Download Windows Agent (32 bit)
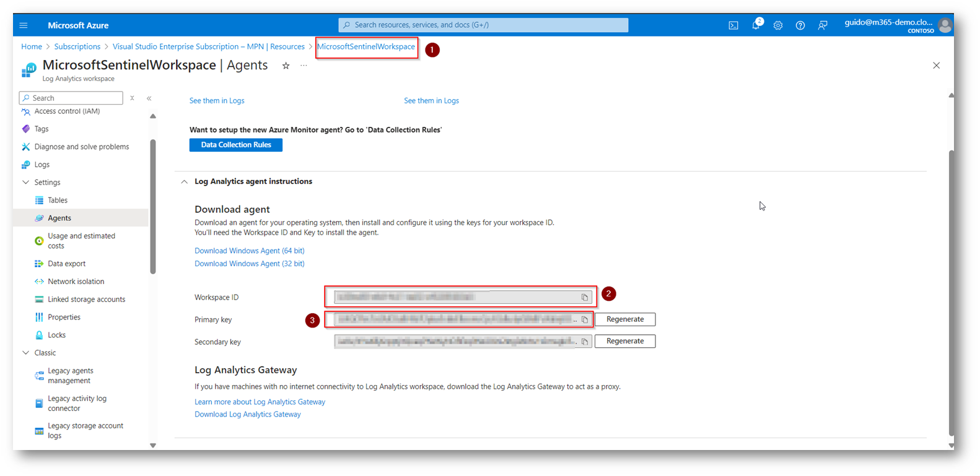Viewport: 980px width, 476px height. [x=250, y=264]
